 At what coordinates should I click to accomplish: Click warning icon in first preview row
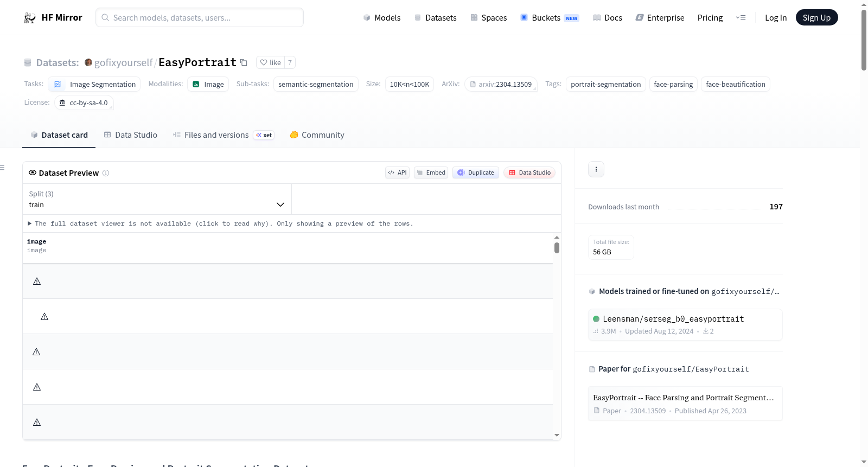click(x=37, y=282)
